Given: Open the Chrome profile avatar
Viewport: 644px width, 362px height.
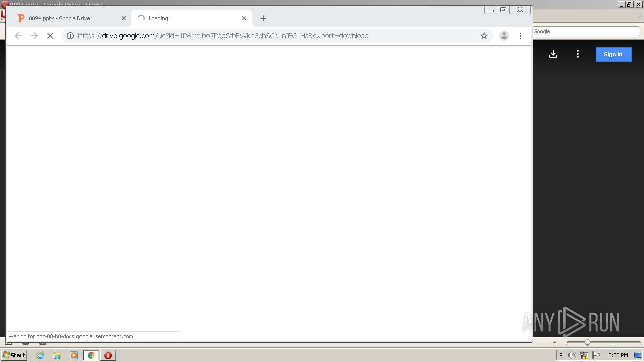Looking at the screenshot, I should [x=504, y=36].
